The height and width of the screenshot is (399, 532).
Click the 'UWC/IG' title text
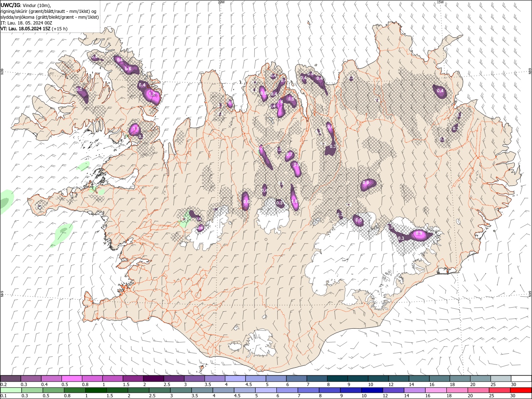tap(10, 5)
